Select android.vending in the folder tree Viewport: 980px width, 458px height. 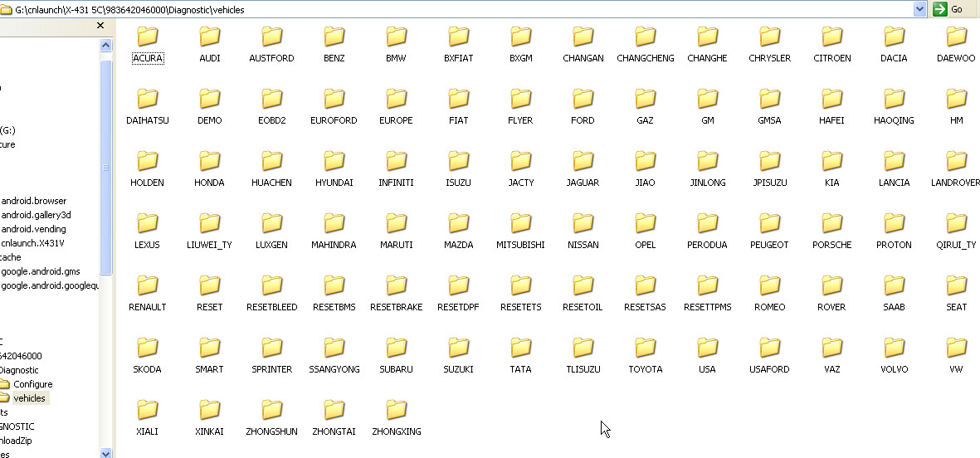point(33,229)
